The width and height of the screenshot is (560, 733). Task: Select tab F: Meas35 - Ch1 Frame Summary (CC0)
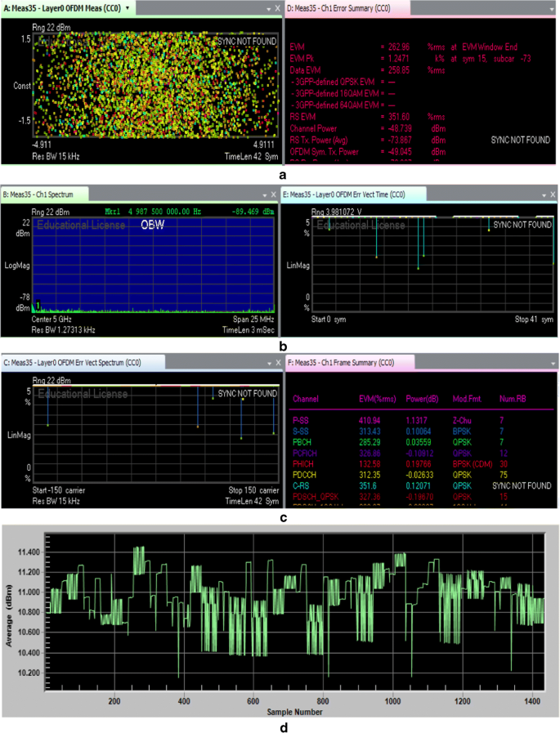coord(349,362)
